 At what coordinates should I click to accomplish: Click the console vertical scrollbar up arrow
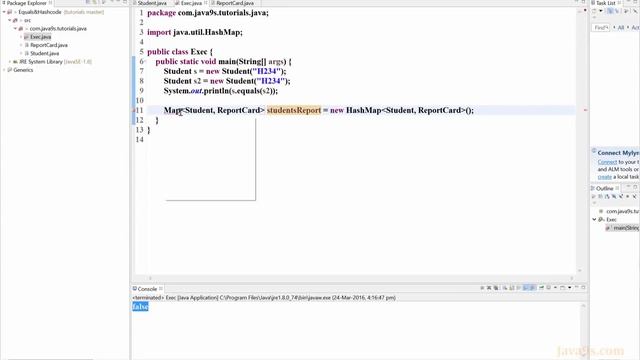pyautogui.click(x=583, y=305)
